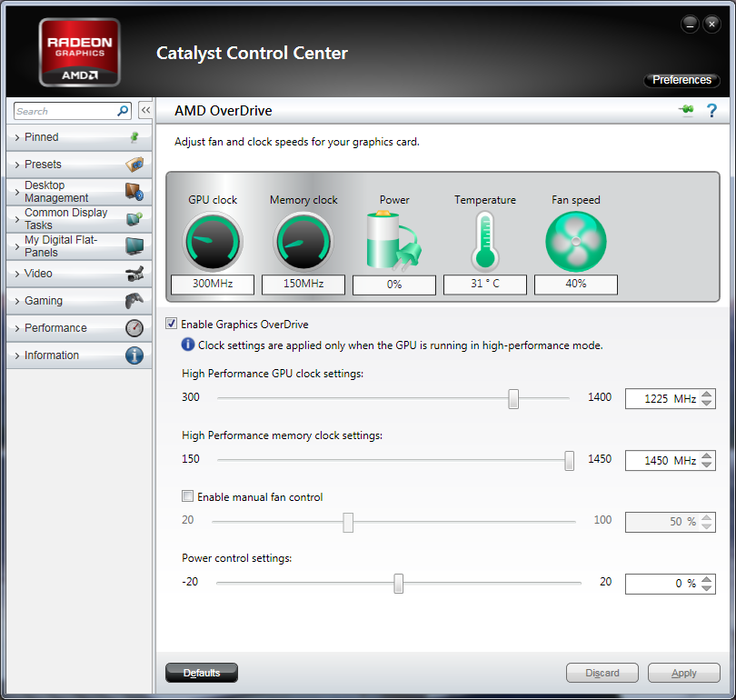Viewport: 736px width, 700px height.
Task: Expand the Pinned section
Action: [x=79, y=137]
